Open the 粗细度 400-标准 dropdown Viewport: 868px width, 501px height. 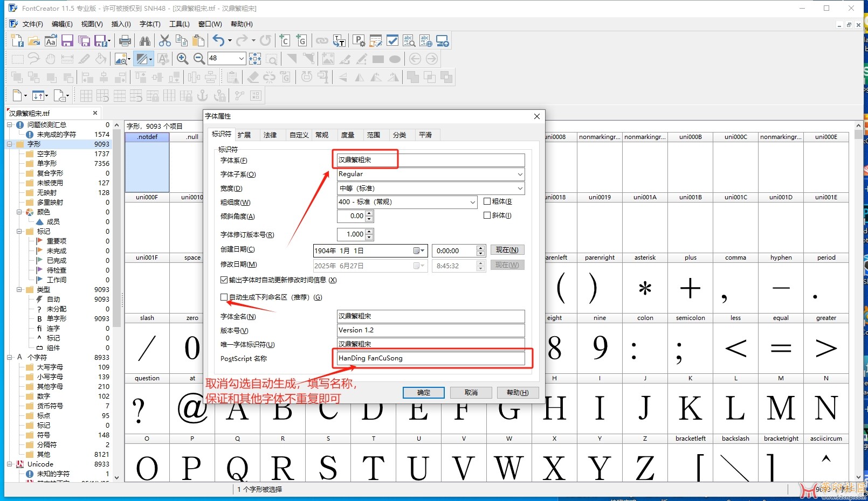point(472,203)
